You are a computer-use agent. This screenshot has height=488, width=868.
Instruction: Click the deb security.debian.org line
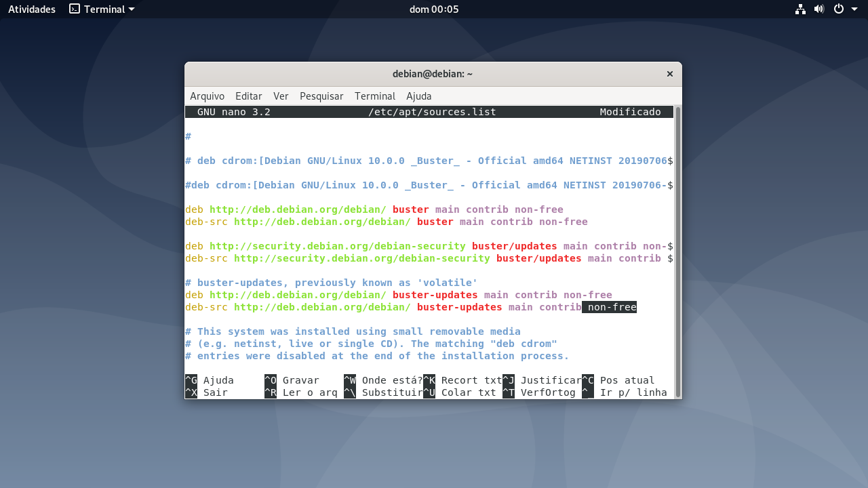tap(429, 246)
